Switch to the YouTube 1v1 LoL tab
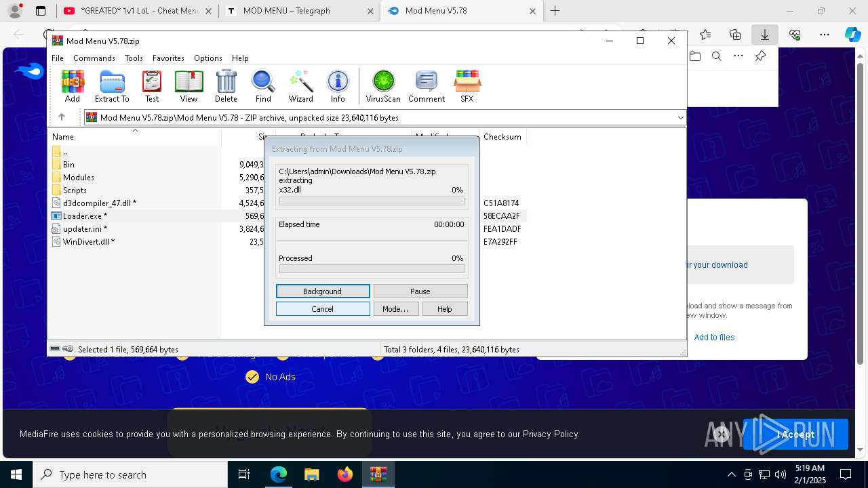 [137, 11]
